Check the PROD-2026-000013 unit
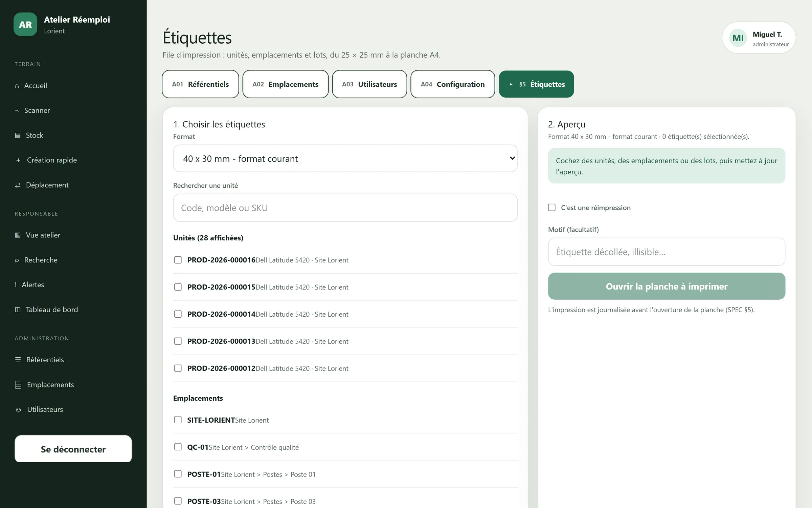Screen dimensions: 812x508 (178, 341)
